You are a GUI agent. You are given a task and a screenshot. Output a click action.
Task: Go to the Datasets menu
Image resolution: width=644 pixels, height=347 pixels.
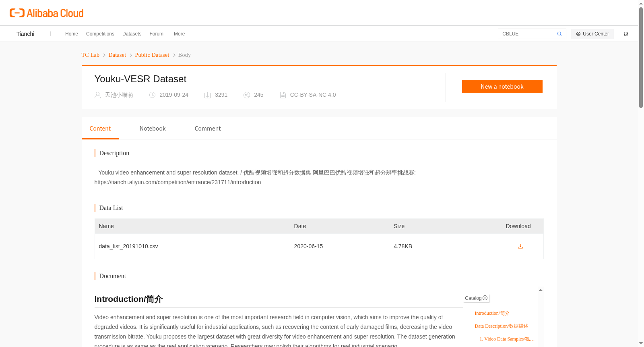coord(132,34)
